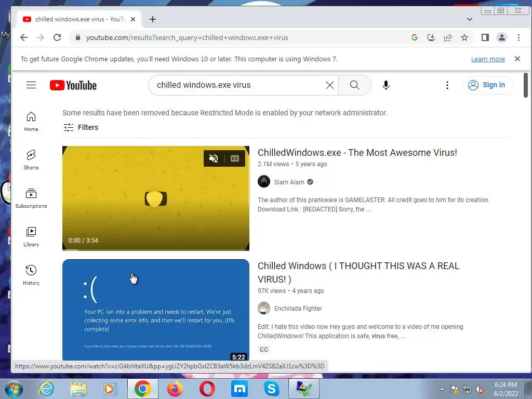Open Home in the YouTube sidebar
This screenshot has height=399, width=532.
point(31,122)
